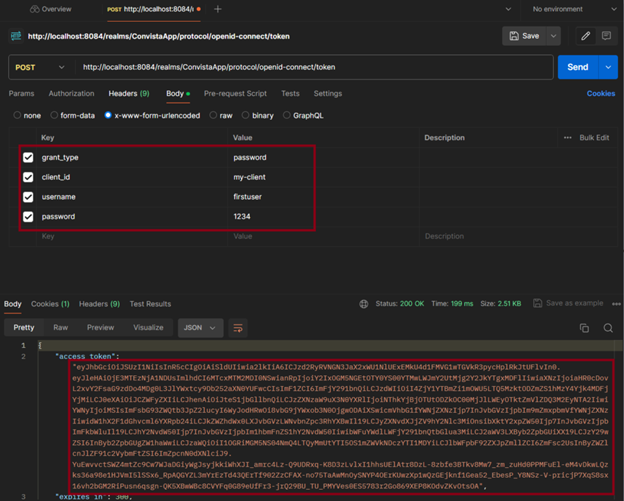Send the request
624x501 pixels.
coord(578,67)
